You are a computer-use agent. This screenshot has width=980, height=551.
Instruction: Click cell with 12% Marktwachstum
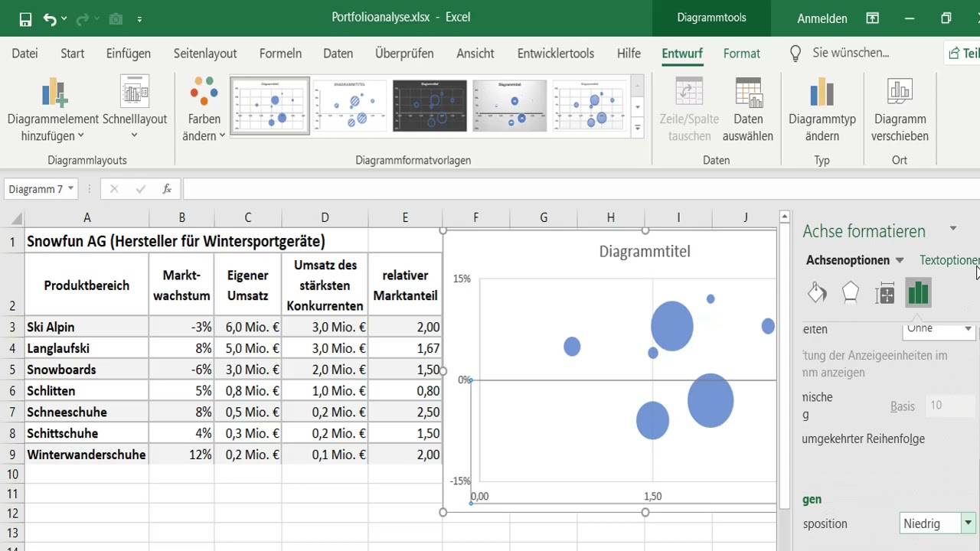point(181,455)
